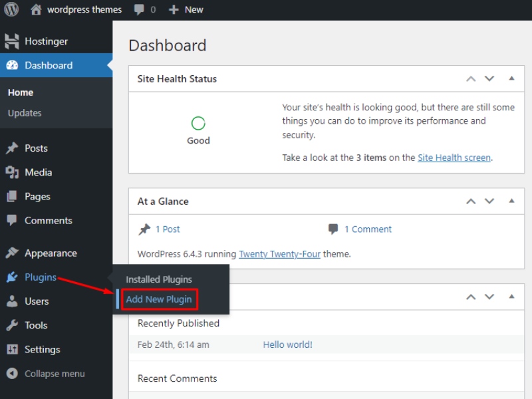This screenshot has width=532, height=399.
Task: Choose Add New Plugin from flyout
Action: [x=159, y=299]
